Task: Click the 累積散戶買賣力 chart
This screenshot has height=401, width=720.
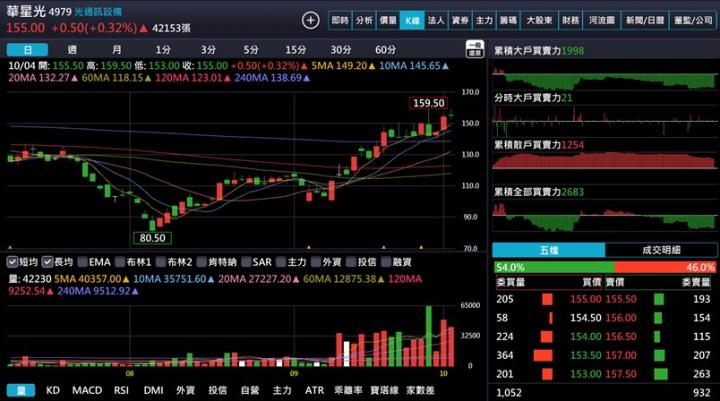Action: point(604,161)
